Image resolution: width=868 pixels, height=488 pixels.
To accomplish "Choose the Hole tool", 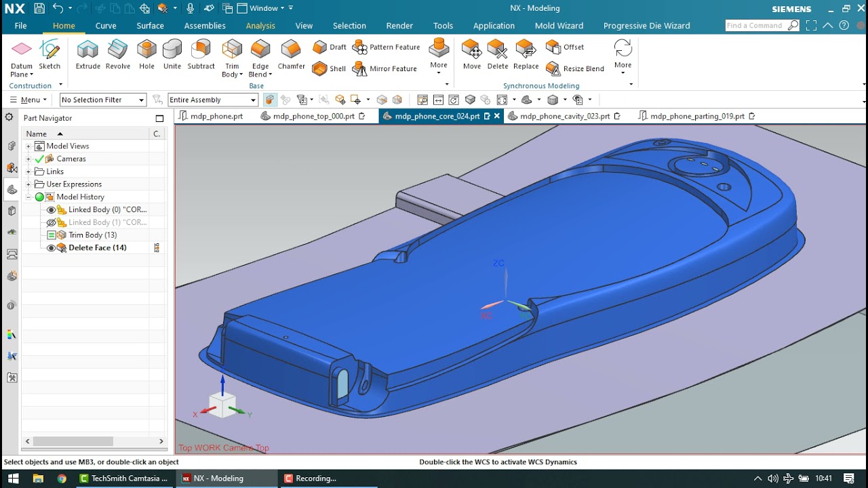I will click(x=146, y=55).
